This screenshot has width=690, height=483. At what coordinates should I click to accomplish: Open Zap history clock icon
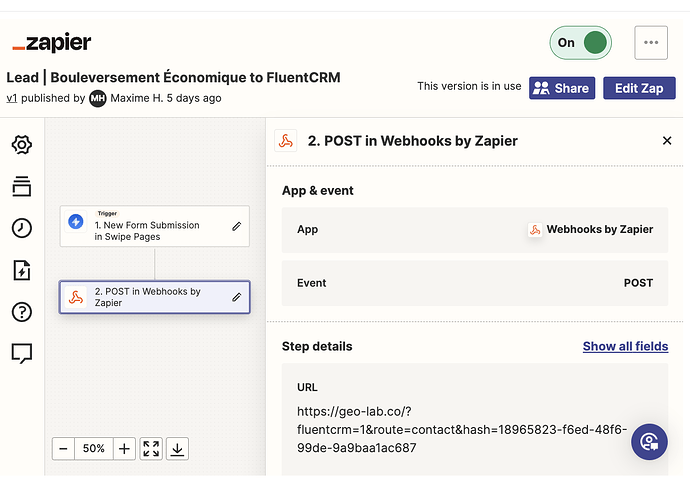coord(21,228)
